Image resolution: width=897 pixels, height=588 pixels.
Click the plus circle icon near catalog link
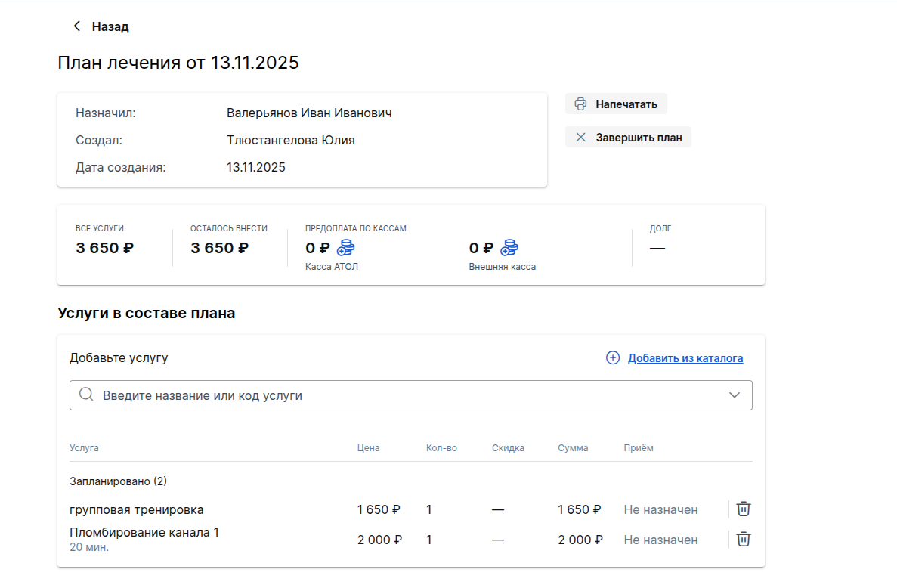tap(613, 358)
